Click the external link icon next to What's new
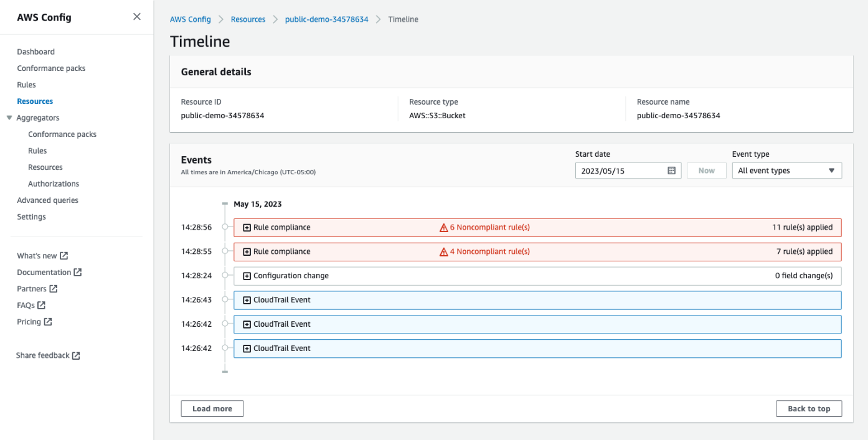This screenshot has height=440, width=868. [x=64, y=255]
